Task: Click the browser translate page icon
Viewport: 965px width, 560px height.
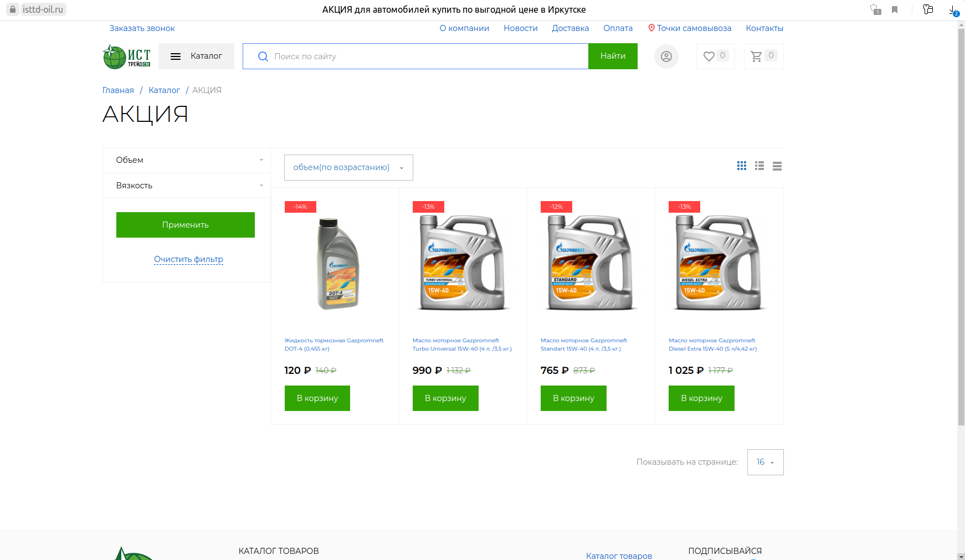Action: coord(928,9)
